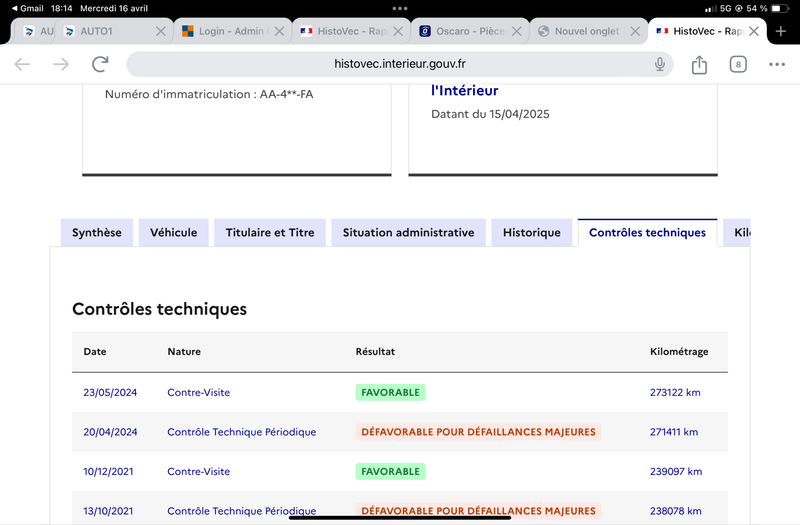Close the Login - Admin tab
Screen dimensions: 800x525
(279, 31)
